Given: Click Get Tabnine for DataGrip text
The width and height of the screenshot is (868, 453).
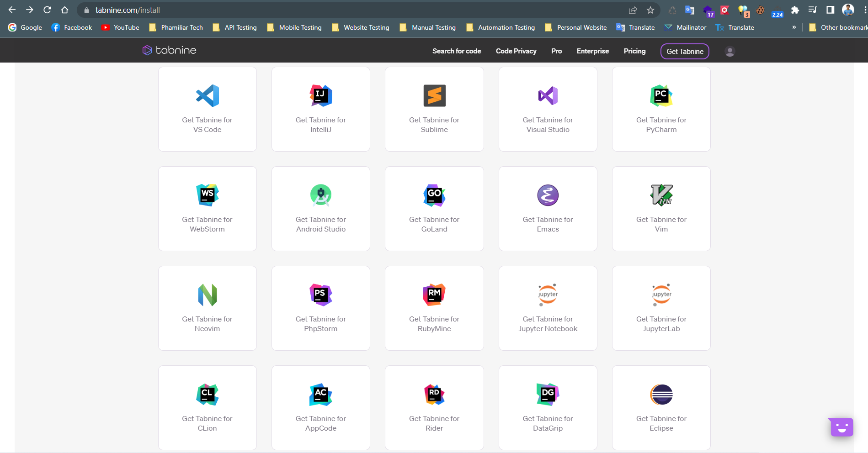Looking at the screenshot, I should [x=548, y=423].
